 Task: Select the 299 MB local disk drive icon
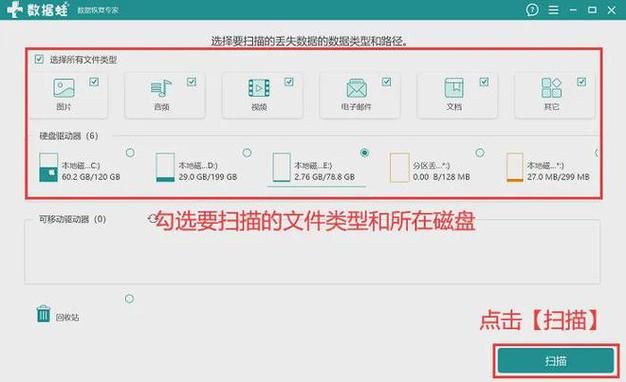pos(515,168)
